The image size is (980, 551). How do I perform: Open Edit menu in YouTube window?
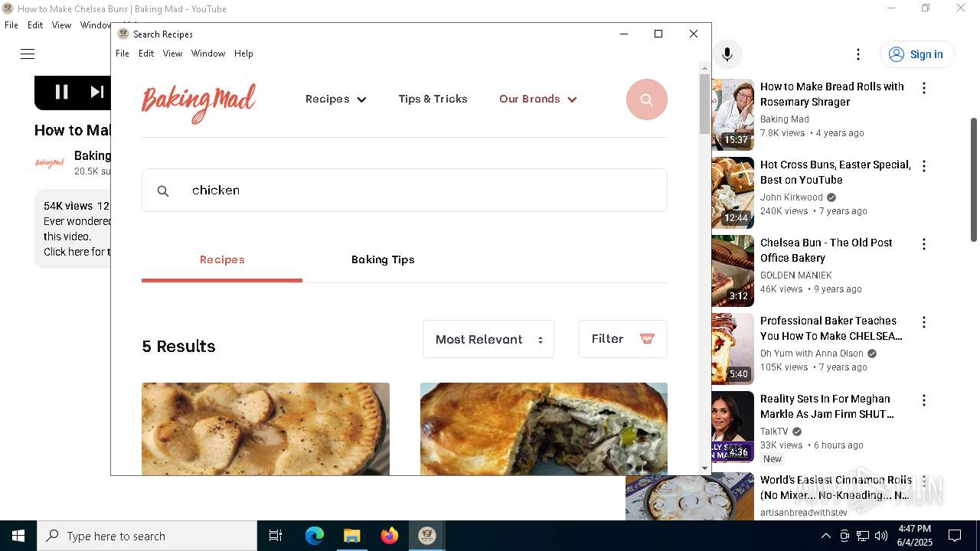pos(35,25)
